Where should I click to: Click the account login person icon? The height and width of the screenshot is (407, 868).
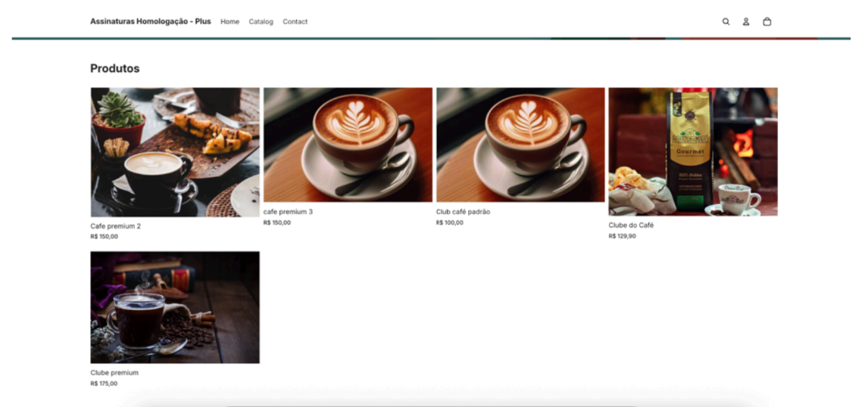coord(746,22)
